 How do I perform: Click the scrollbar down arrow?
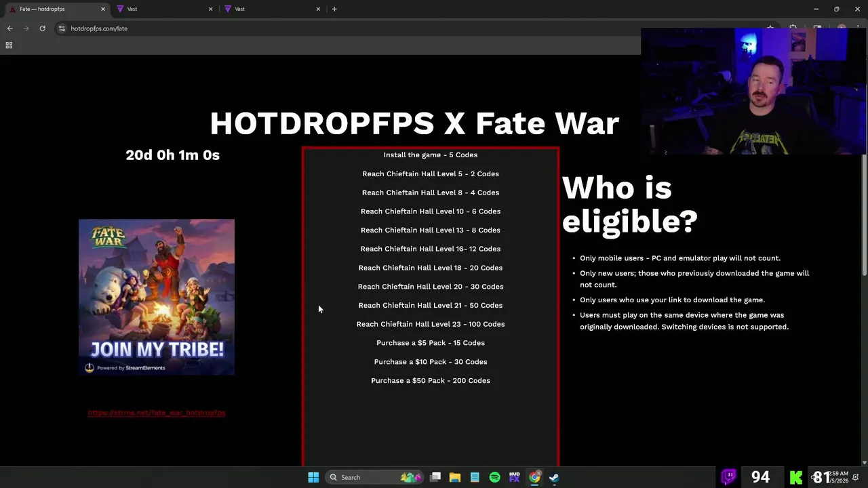point(864,463)
